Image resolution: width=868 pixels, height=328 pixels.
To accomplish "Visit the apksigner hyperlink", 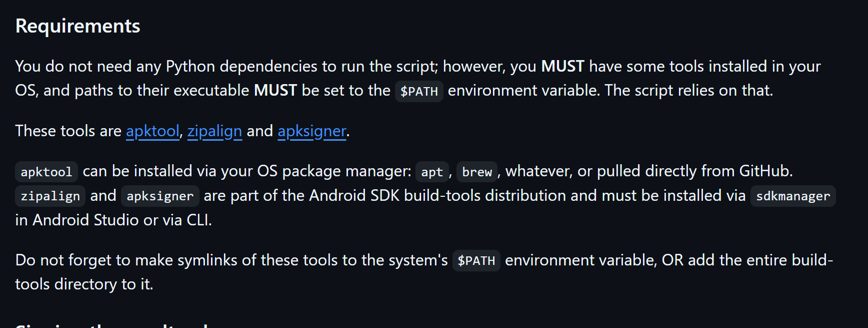I will [x=312, y=131].
